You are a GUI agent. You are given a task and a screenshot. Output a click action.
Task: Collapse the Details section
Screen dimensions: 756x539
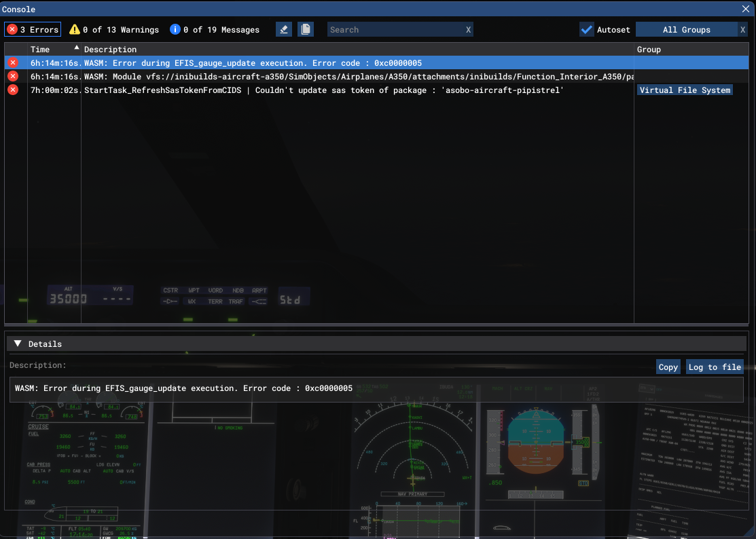(x=18, y=344)
